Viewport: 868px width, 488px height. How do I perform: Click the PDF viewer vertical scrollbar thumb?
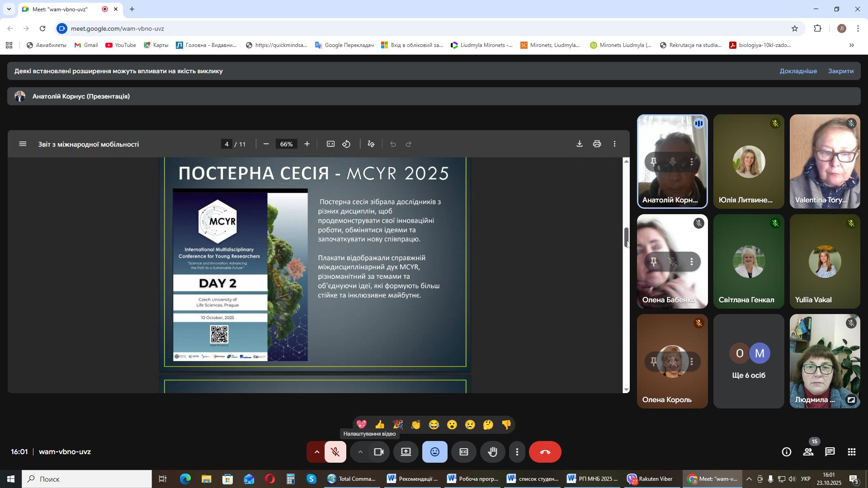coord(626,238)
